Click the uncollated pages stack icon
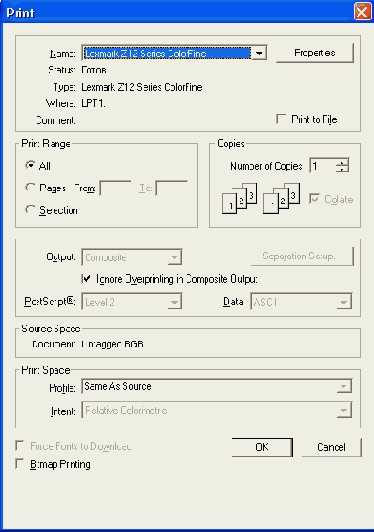The width and height of the screenshot is (374, 532). tap(281, 198)
